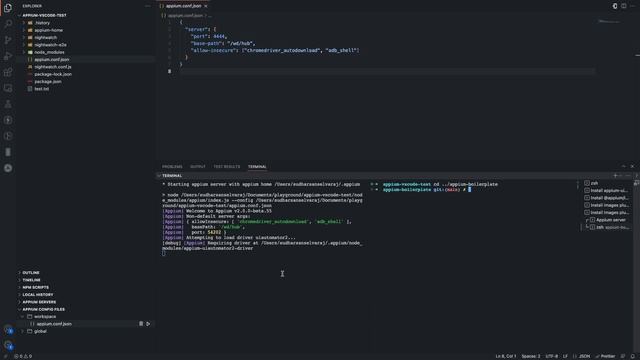The height and width of the screenshot is (360, 640).
Task: Click the Appium server terminal output pane
Action: coord(262,265)
